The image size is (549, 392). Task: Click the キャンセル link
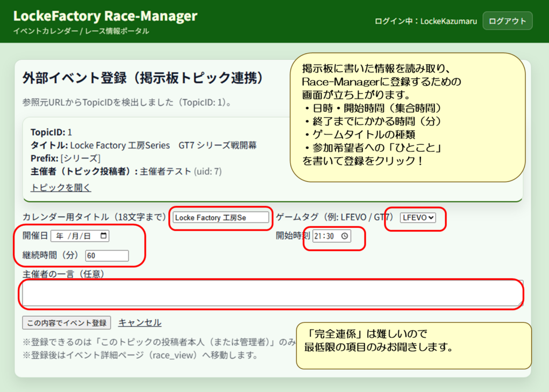point(139,322)
